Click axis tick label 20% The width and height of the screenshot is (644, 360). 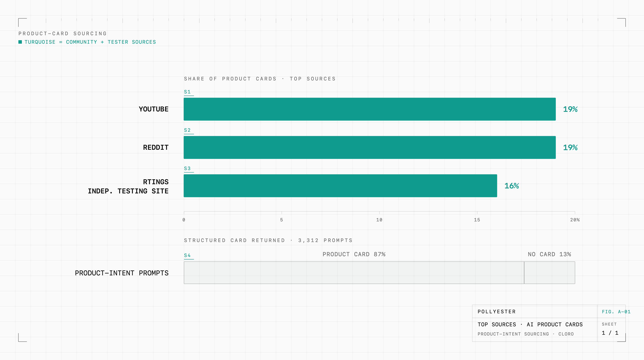[x=575, y=220]
